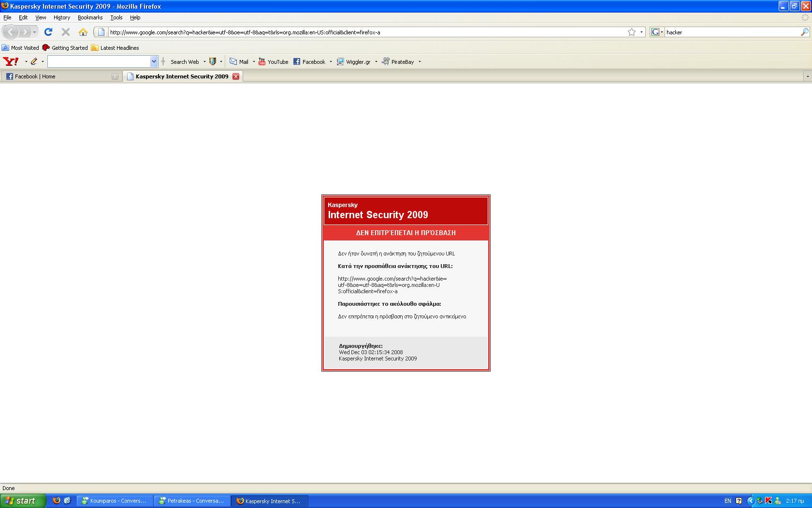Bookmark this page with the star icon

[632, 32]
